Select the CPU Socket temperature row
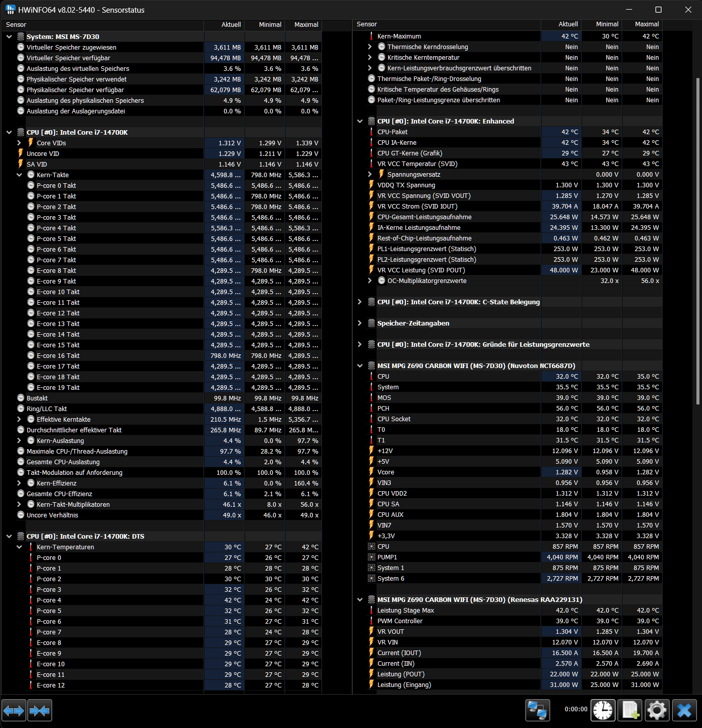The height and width of the screenshot is (728, 702). pos(508,419)
